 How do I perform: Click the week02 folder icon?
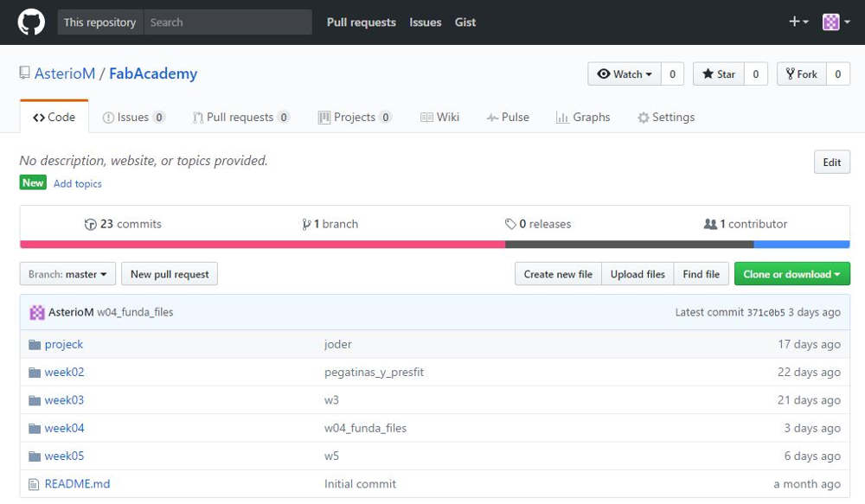pos(35,373)
